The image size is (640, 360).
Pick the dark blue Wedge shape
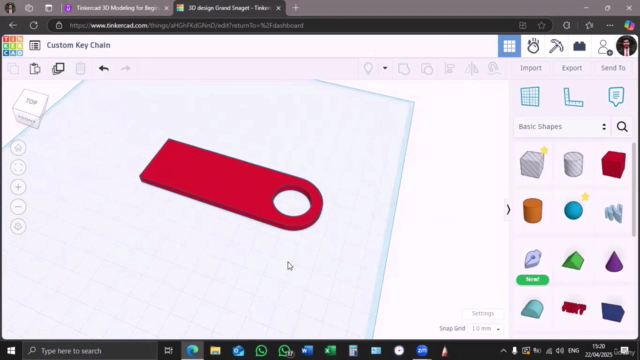tap(613, 312)
